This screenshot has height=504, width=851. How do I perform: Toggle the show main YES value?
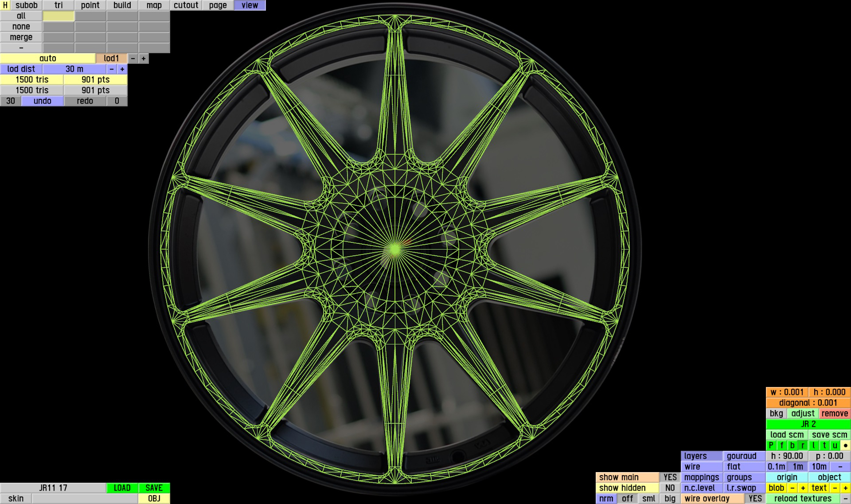click(x=669, y=477)
